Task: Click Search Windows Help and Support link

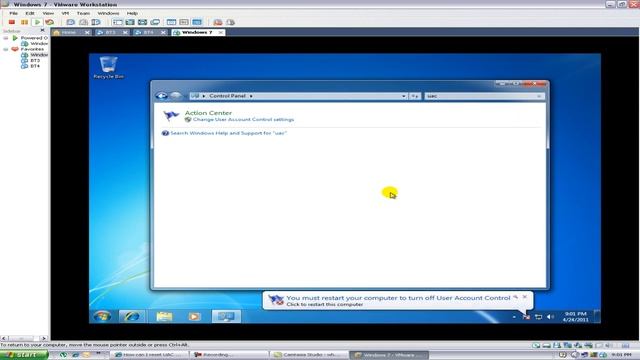Action: pos(228,133)
